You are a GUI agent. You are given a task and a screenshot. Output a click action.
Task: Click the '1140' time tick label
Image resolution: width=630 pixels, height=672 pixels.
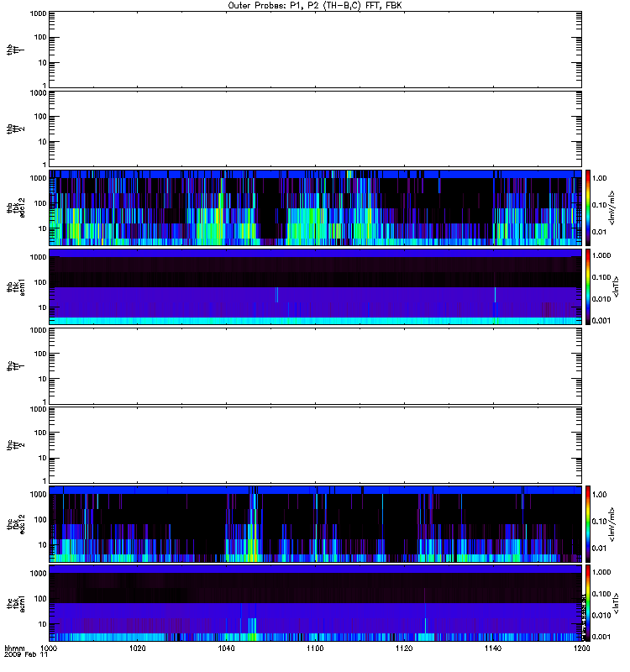pyautogui.click(x=493, y=648)
